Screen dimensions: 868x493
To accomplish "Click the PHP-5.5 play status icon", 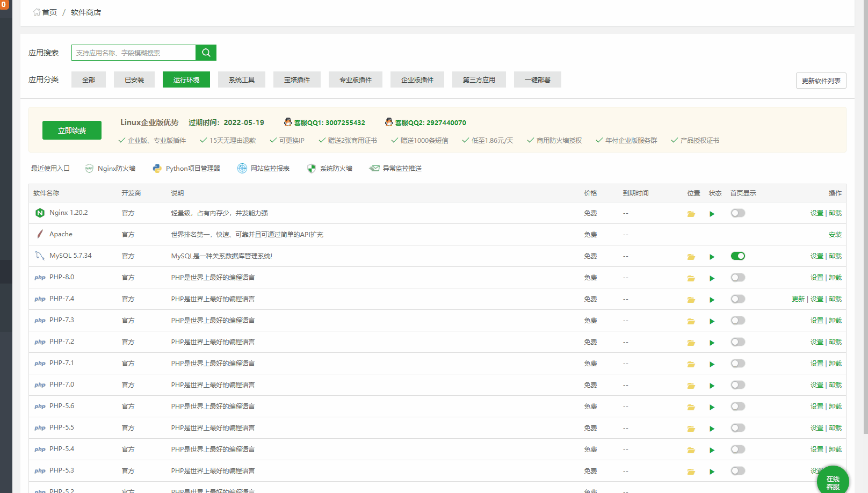I will click(x=712, y=429).
